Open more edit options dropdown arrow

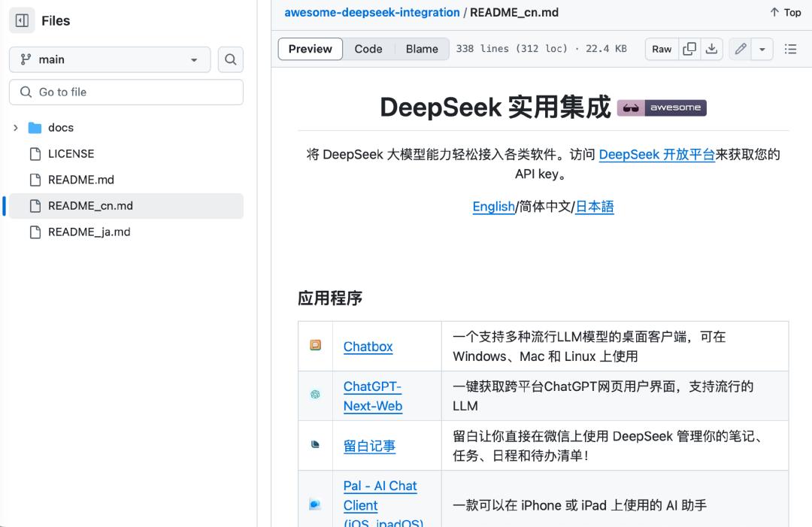(762, 49)
